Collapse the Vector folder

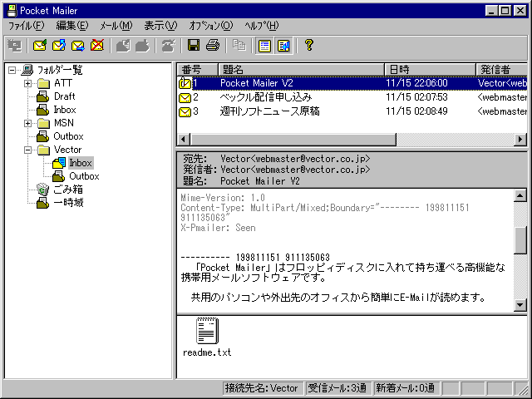(x=27, y=150)
